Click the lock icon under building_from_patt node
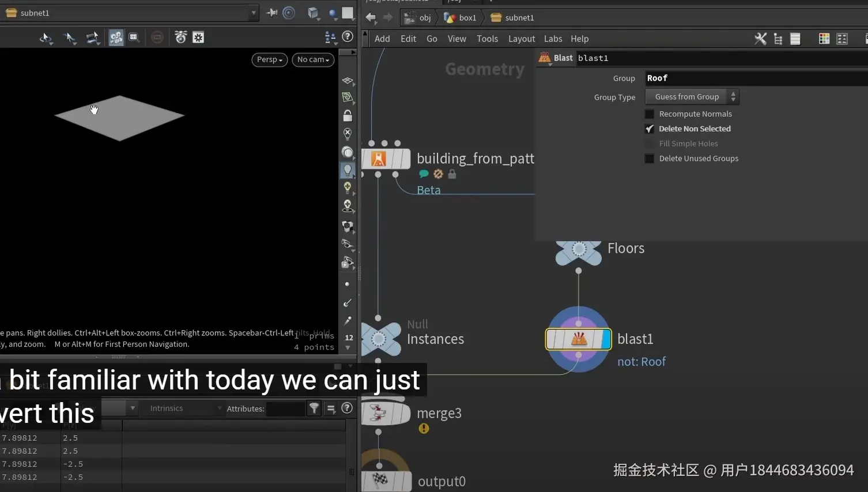Viewport: 868px width, 492px height. (x=452, y=174)
